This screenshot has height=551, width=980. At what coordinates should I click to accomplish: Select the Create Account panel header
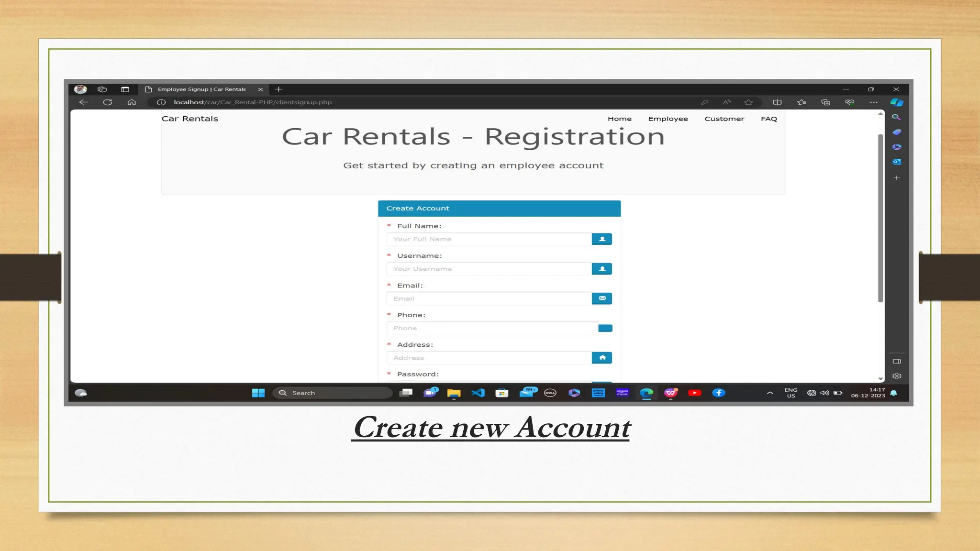499,209
